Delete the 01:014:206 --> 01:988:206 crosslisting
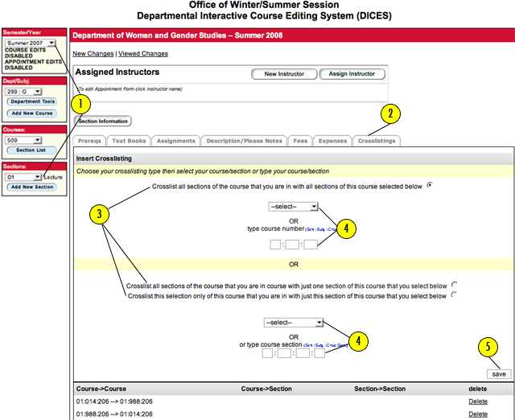The width and height of the screenshot is (515, 420). pos(478,401)
